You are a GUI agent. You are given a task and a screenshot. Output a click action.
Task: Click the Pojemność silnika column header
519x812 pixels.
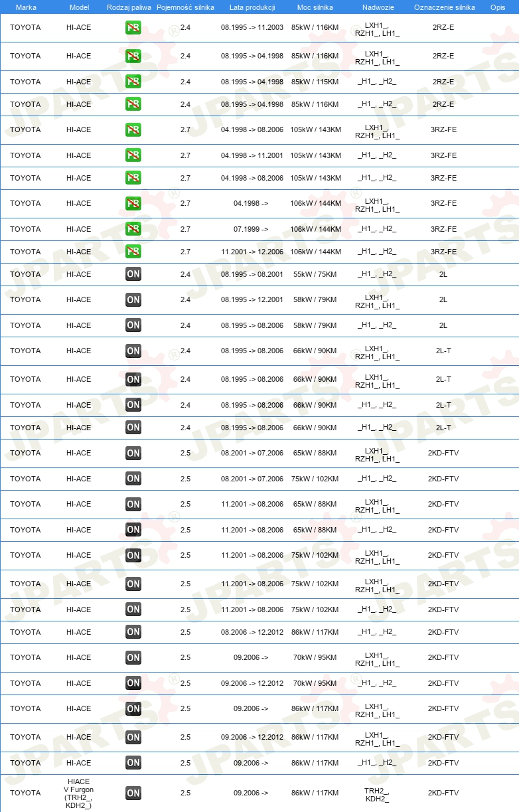pyautogui.click(x=185, y=7)
